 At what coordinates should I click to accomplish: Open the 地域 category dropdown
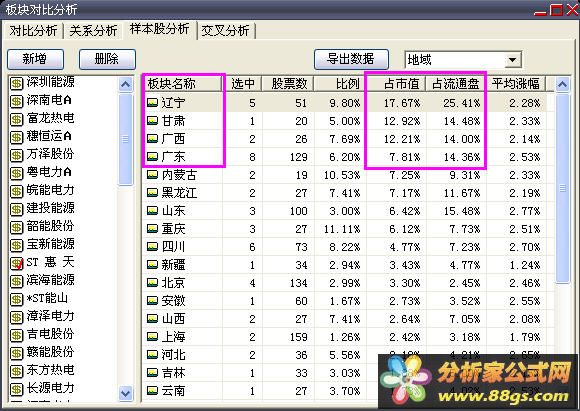(512, 60)
